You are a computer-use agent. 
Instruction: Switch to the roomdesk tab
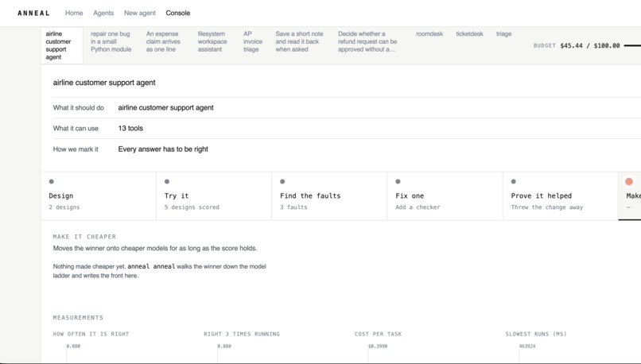[x=429, y=34]
